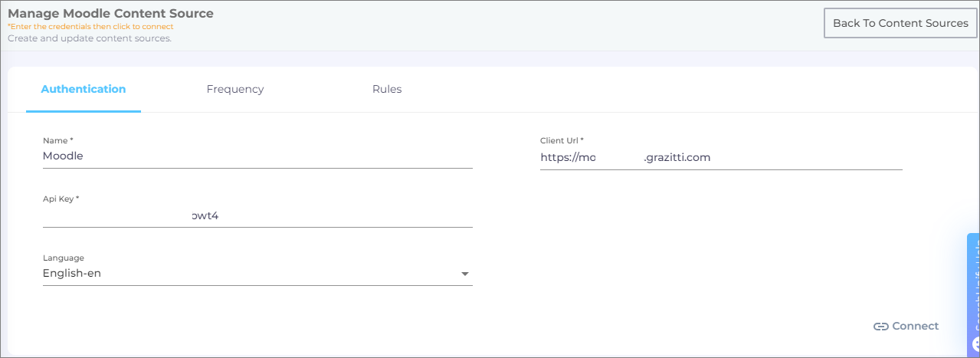980x358 pixels.
Task: Click inside the Api Key input field
Action: click(x=257, y=215)
